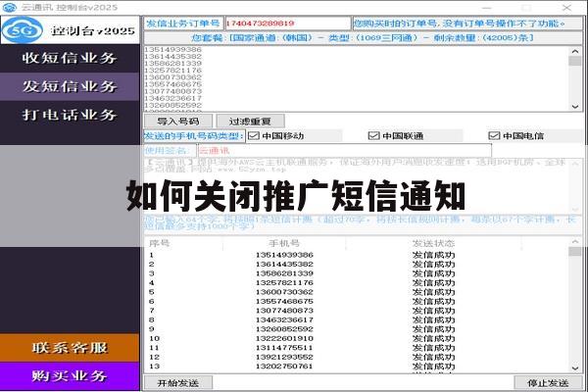Click 发信成功 status in row 10
The image size is (588, 392).
[x=433, y=338]
